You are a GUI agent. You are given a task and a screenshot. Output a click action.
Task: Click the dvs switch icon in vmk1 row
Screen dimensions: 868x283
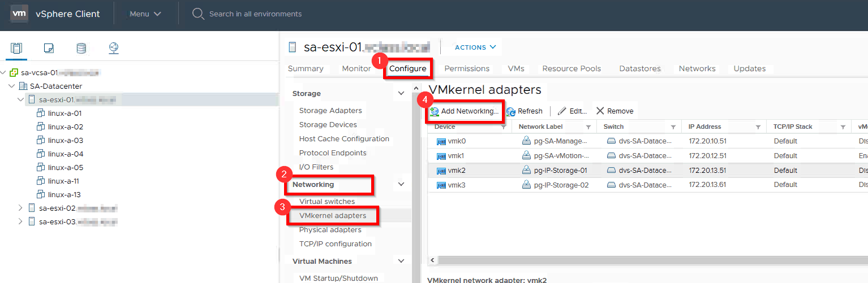[611, 156]
